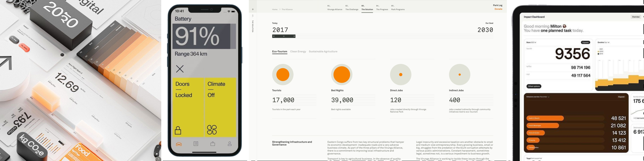Open the 02. The Challenge section

point(352,8)
